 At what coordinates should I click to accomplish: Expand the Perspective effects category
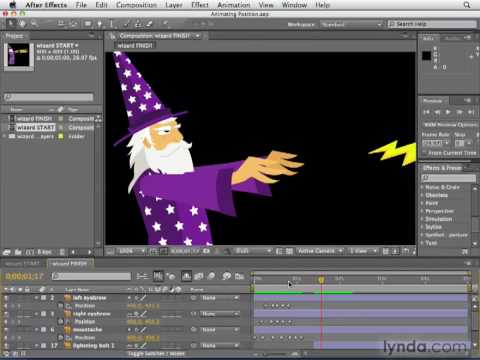click(423, 211)
